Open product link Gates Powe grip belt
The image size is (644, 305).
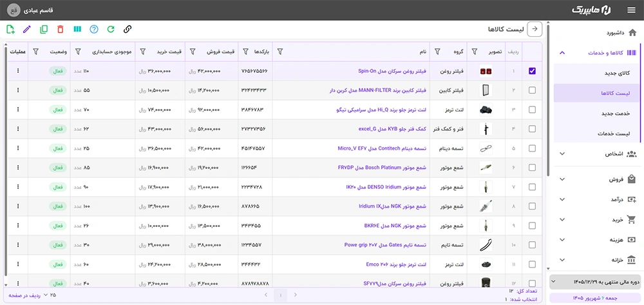(x=385, y=244)
